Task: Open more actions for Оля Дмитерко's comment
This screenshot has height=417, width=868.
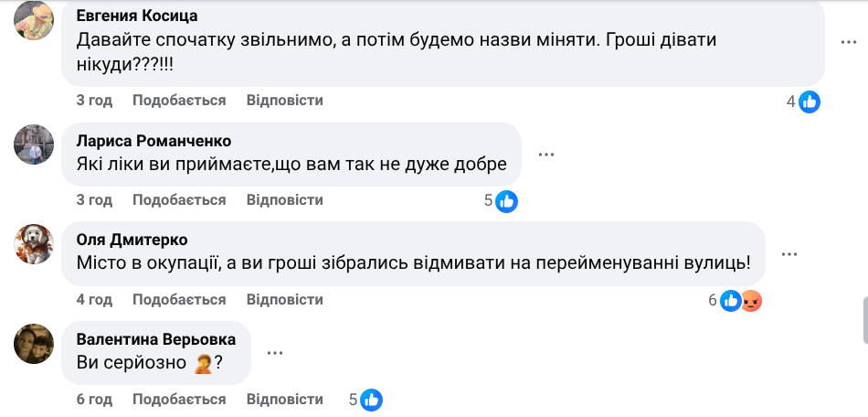Action: (789, 253)
